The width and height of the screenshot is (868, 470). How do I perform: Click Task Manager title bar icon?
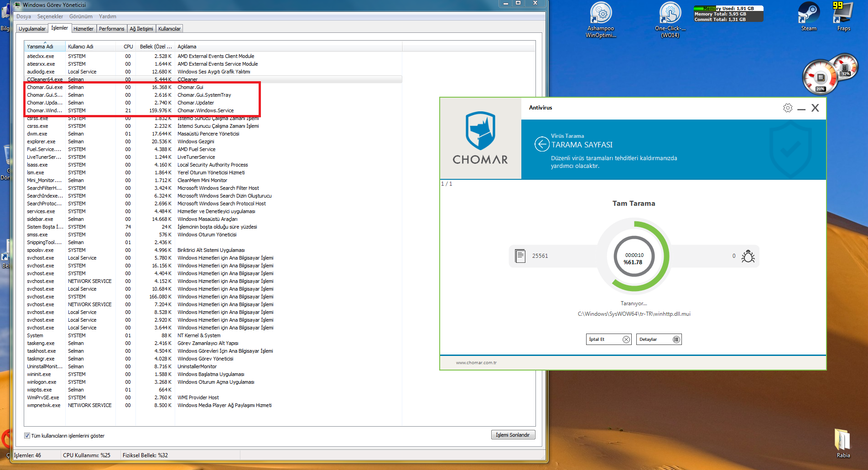pos(17,5)
